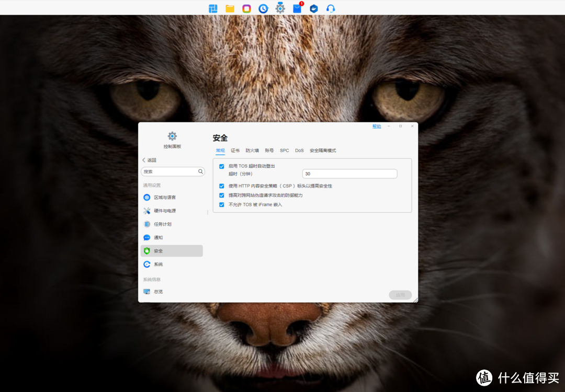Go back using the 返回 button
The width and height of the screenshot is (565, 392).
click(x=150, y=160)
